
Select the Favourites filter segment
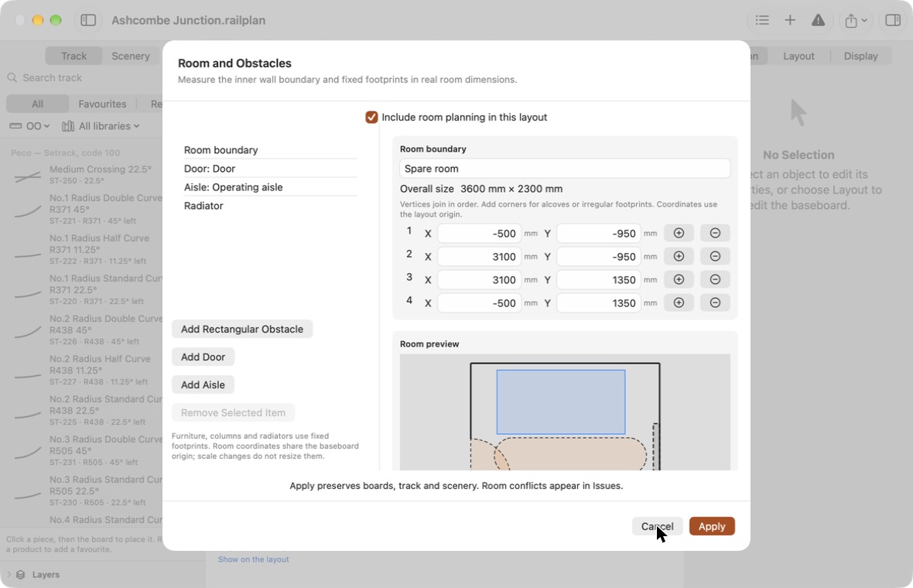point(102,104)
